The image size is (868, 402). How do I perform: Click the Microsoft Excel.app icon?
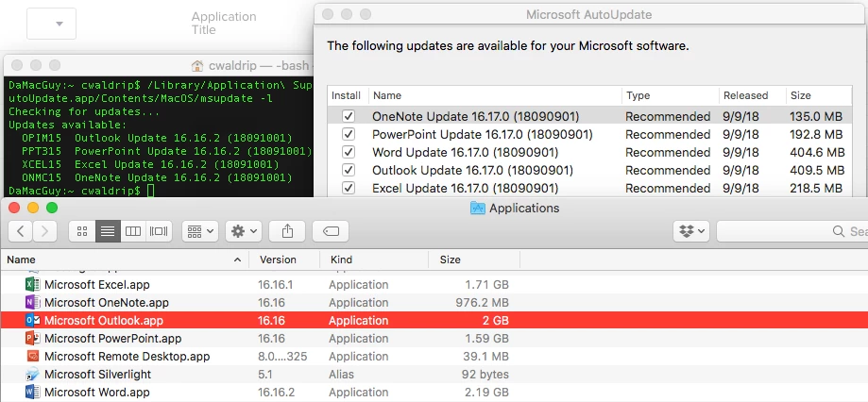point(33,285)
